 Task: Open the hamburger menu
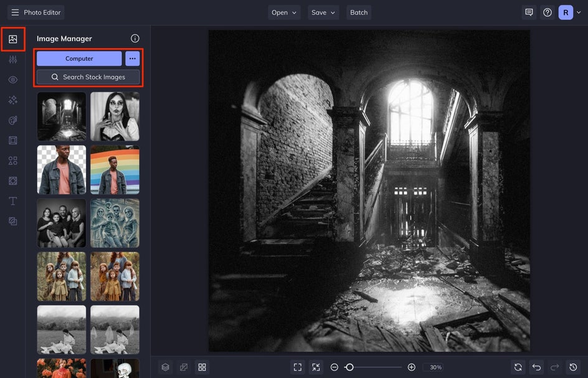click(x=15, y=12)
